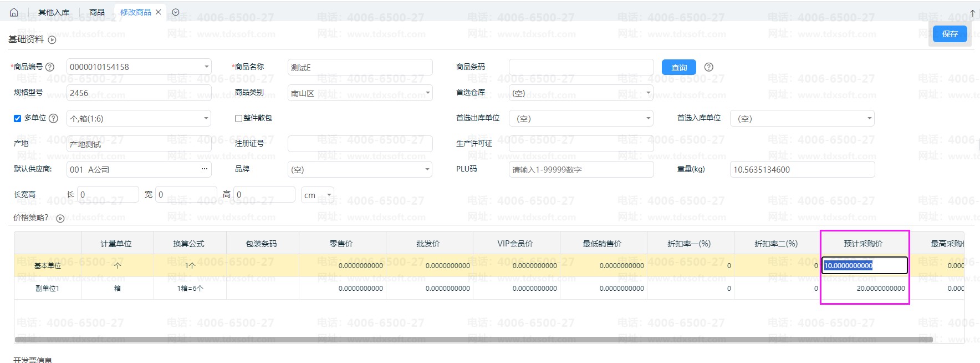Viewport: 980px width, 363px height.
Task: Switch to the 其他入库 tab
Action: click(53, 12)
